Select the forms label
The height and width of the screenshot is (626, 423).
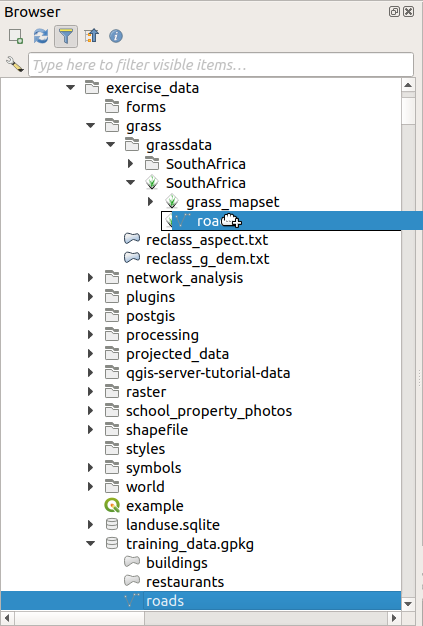(x=146, y=107)
